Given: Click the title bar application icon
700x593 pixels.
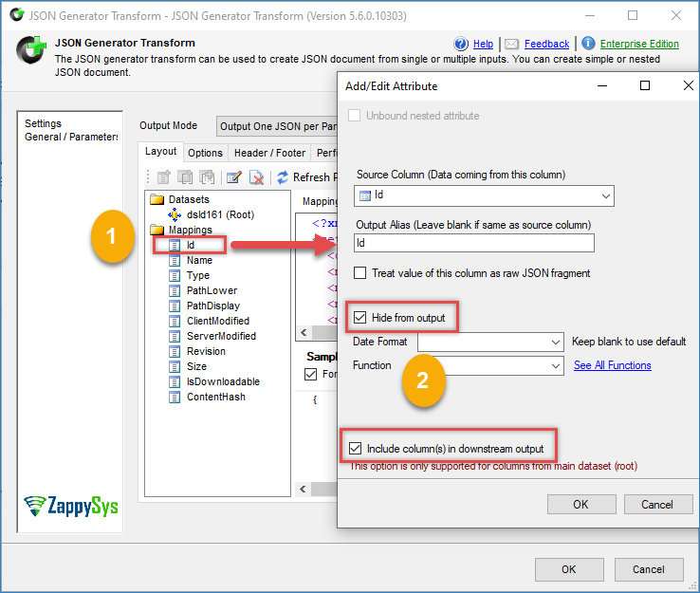Looking at the screenshot, I should pyautogui.click(x=17, y=15).
